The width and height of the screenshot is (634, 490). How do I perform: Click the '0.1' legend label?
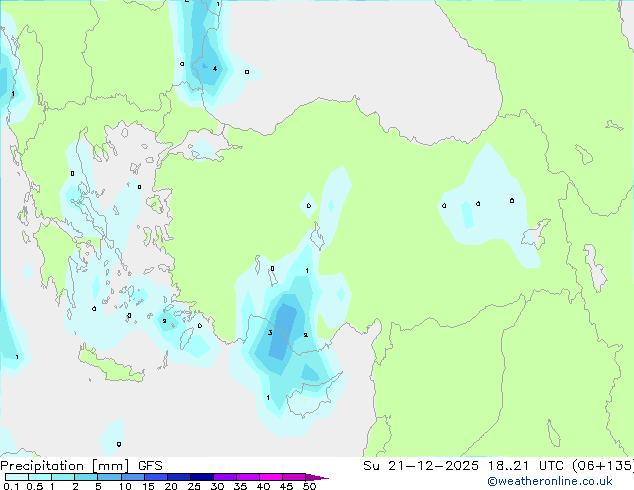[x=11, y=486]
